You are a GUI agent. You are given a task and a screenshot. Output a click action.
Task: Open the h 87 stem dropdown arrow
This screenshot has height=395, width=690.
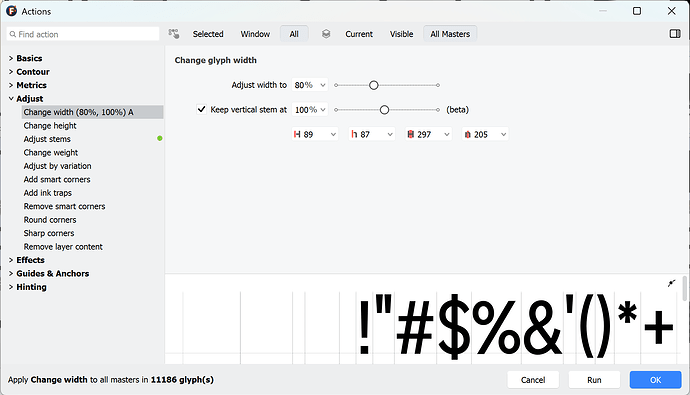click(x=390, y=134)
